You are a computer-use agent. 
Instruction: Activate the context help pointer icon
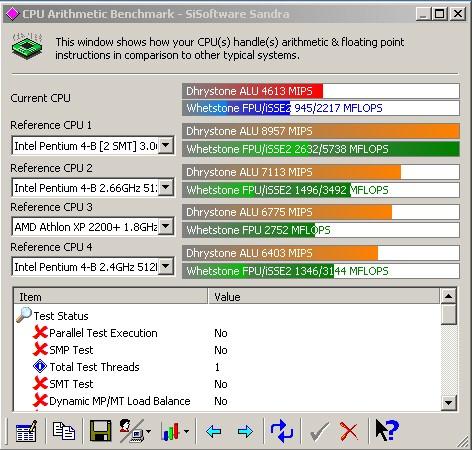click(387, 431)
